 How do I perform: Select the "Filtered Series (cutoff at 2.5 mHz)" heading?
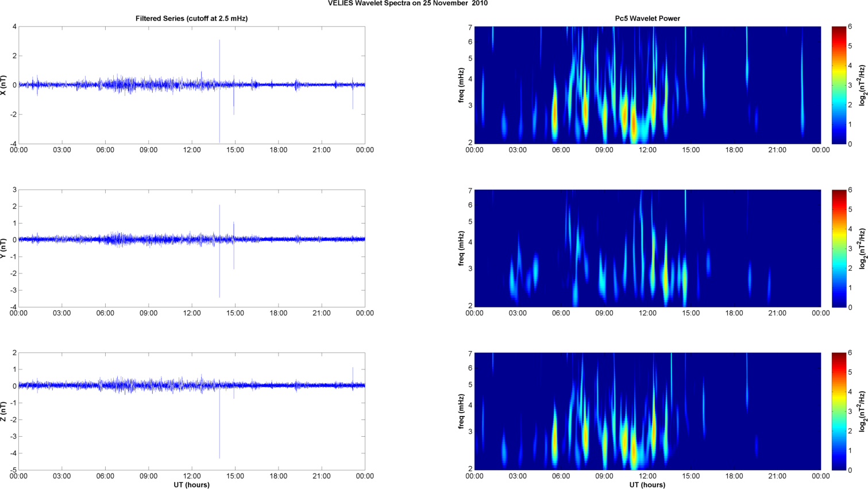tap(192, 18)
